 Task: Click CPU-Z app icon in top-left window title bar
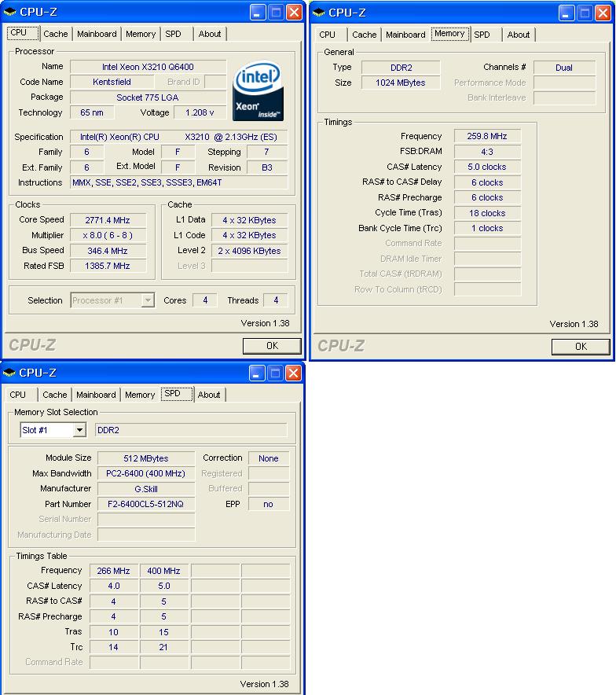click(x=9, y=12)
